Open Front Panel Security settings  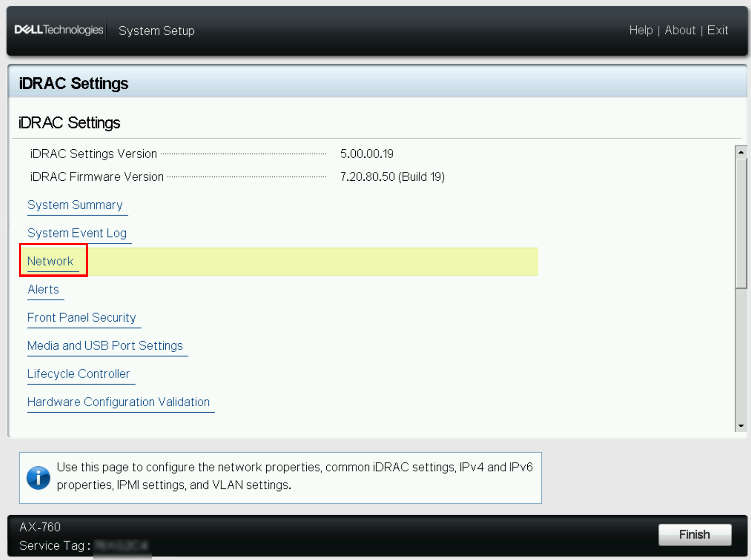pos(81,318)
